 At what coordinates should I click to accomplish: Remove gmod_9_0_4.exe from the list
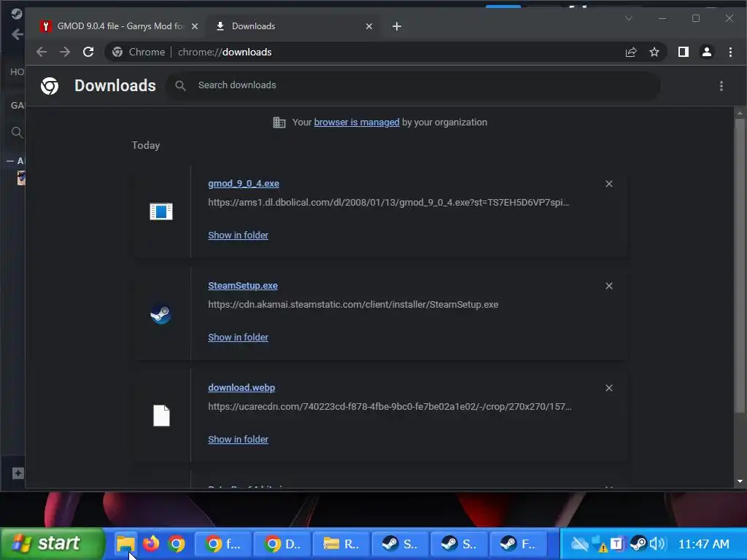click(609, 184)
